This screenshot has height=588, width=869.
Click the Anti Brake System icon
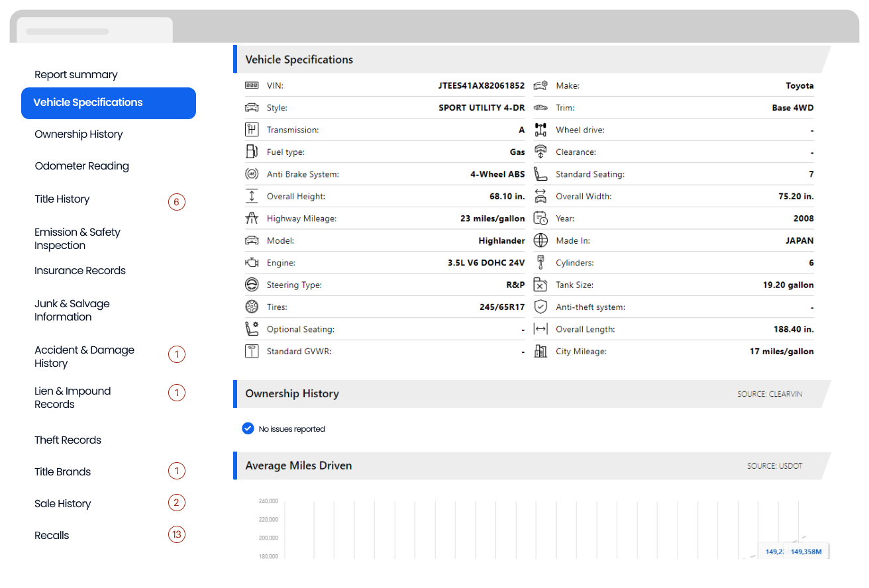click(252, 174)
